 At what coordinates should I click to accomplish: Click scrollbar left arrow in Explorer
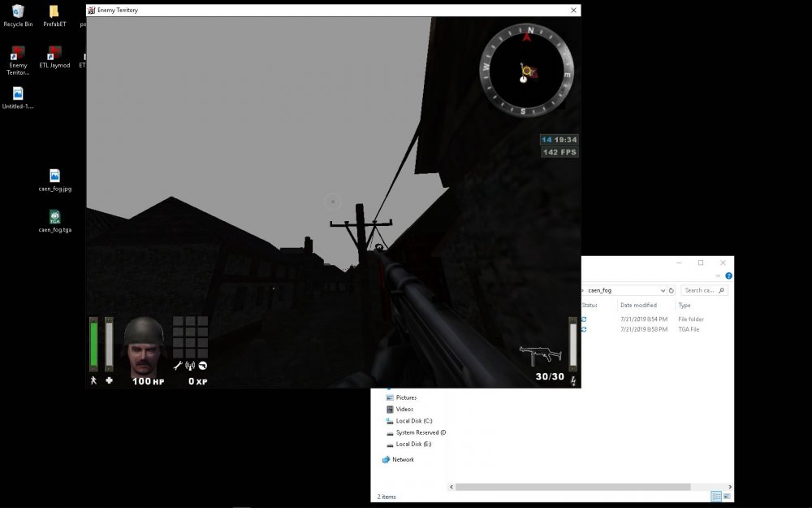[x=451, y=487]
